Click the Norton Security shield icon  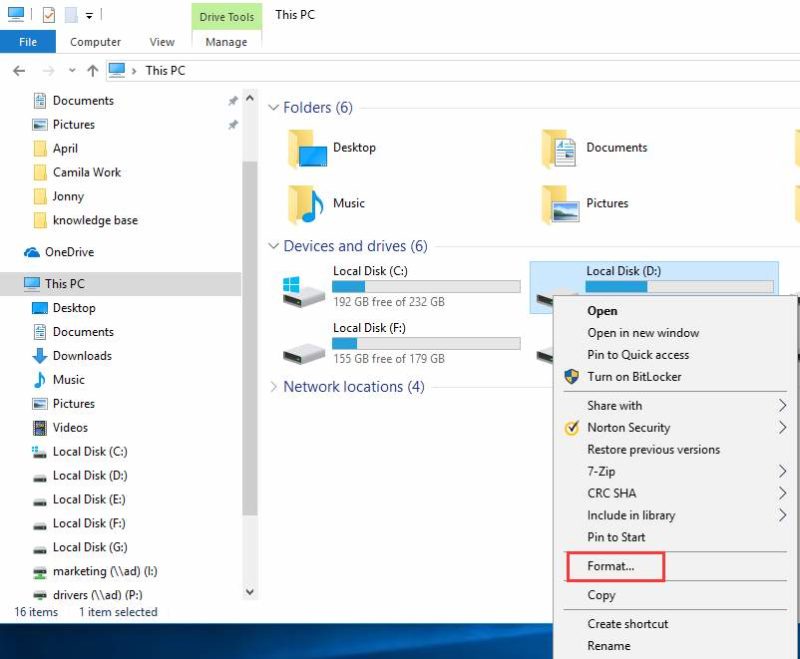pos(570,428)
